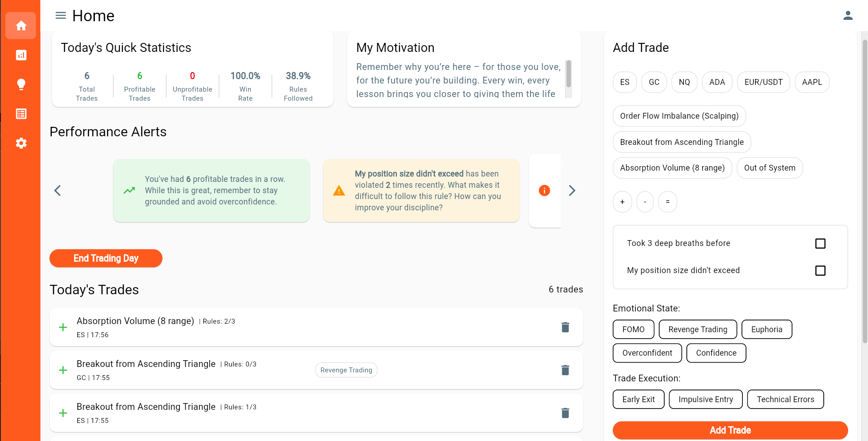Click End Trading Day button
The image size is (868, 441).
106,258
